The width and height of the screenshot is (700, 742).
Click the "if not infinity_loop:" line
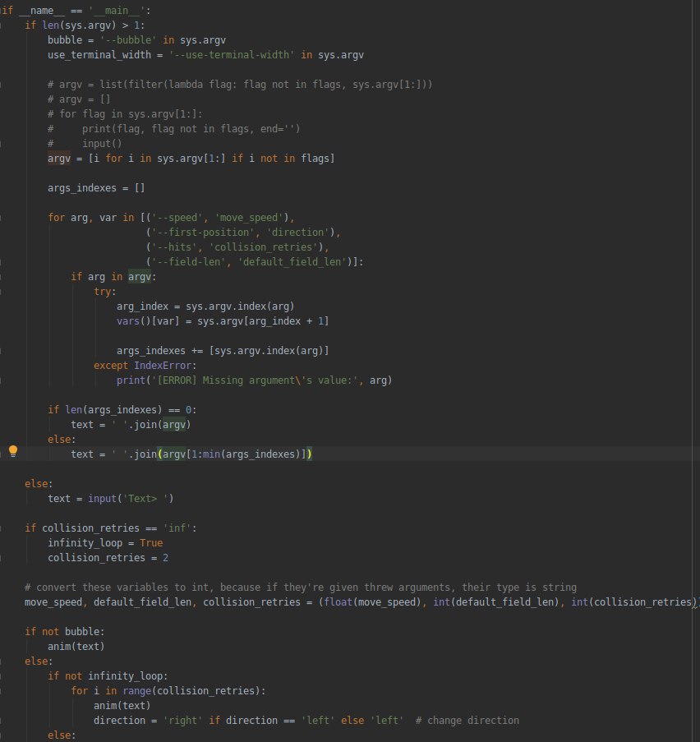pos(108,676)
